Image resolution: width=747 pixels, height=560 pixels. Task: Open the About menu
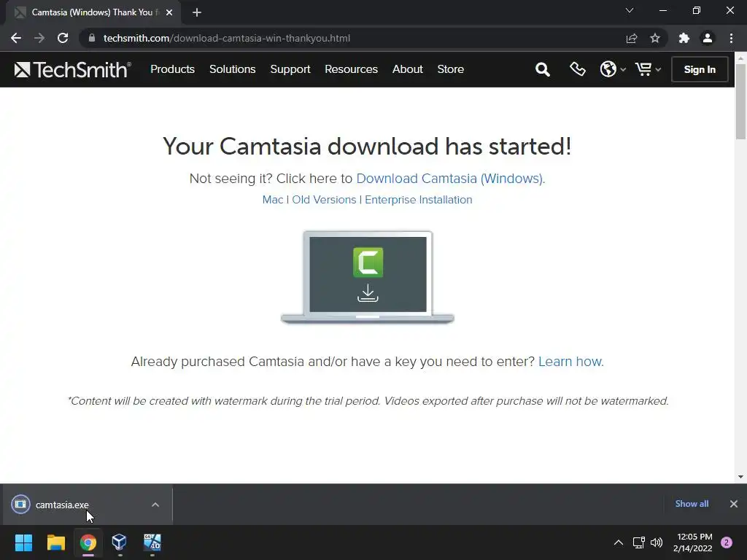coord(407,69)
